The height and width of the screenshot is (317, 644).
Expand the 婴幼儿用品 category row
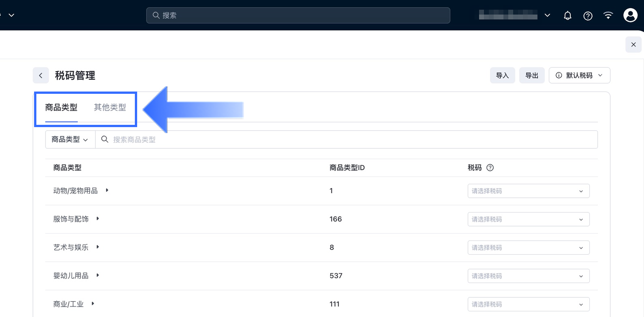(x=98, y=275)
